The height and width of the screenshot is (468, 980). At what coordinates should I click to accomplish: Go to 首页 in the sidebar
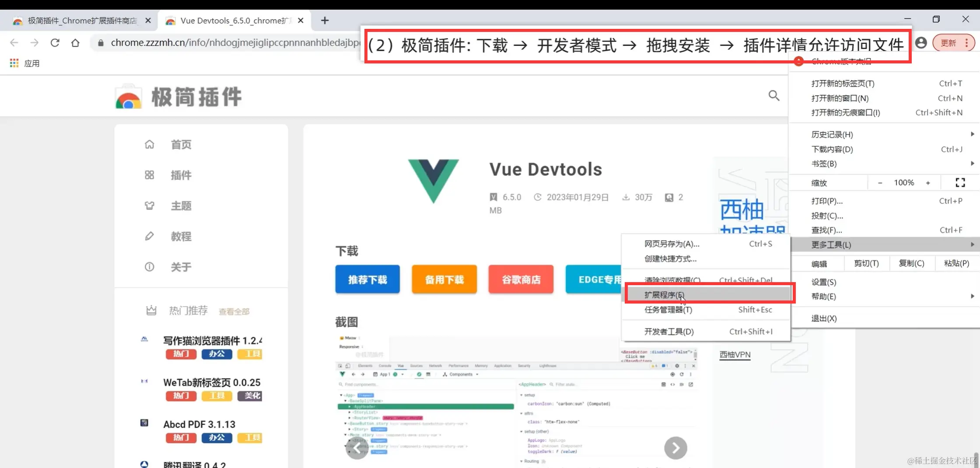tap(181, 144)
